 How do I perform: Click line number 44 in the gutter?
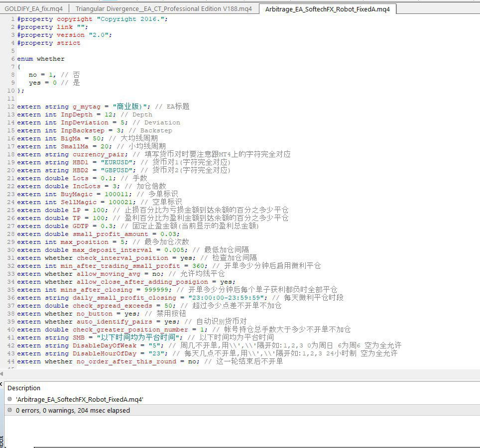tap(11, 361)
